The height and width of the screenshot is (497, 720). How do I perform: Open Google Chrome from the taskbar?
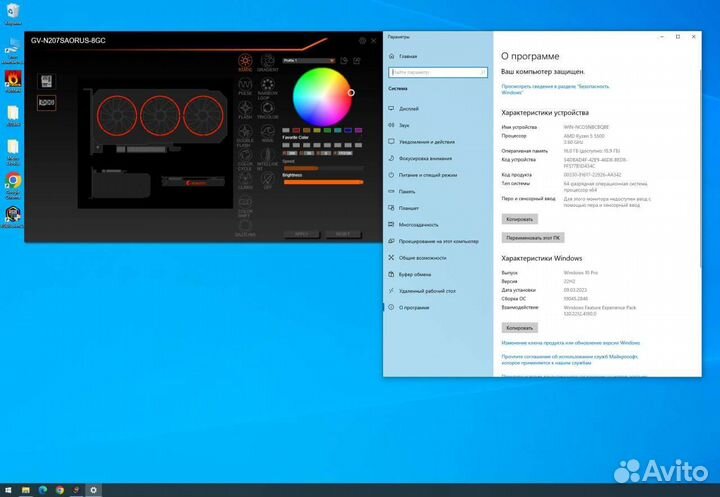click(x=60, y=490)
